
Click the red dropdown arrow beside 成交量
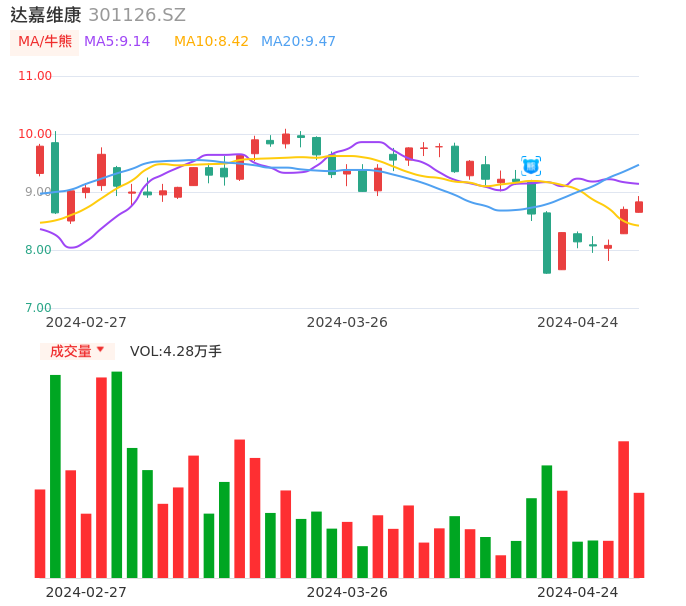click(x=100, y=351)
